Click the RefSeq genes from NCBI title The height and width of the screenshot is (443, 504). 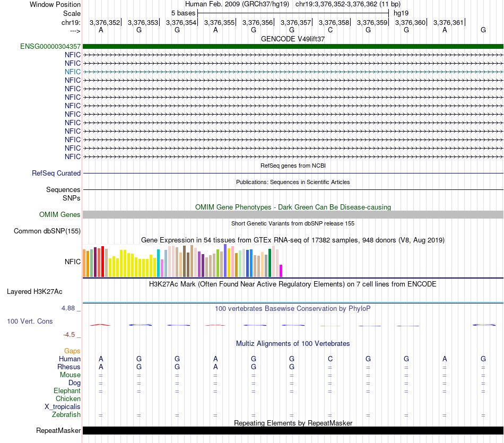293,166
